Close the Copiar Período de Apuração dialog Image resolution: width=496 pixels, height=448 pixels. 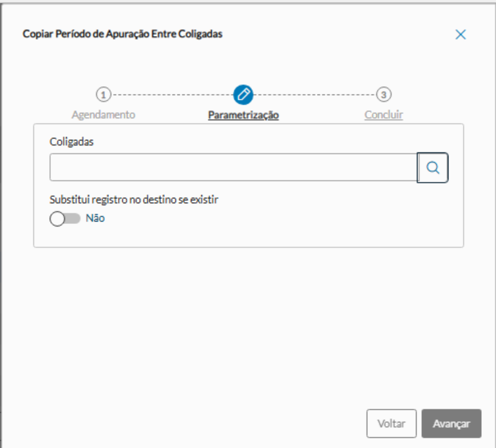(x=461, y=35)
